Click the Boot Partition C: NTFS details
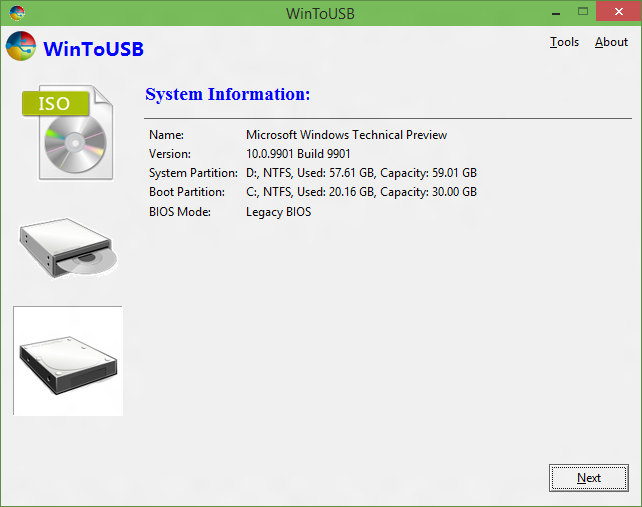The height and width of the screenshot is (507, 642). tap(361, 192)
